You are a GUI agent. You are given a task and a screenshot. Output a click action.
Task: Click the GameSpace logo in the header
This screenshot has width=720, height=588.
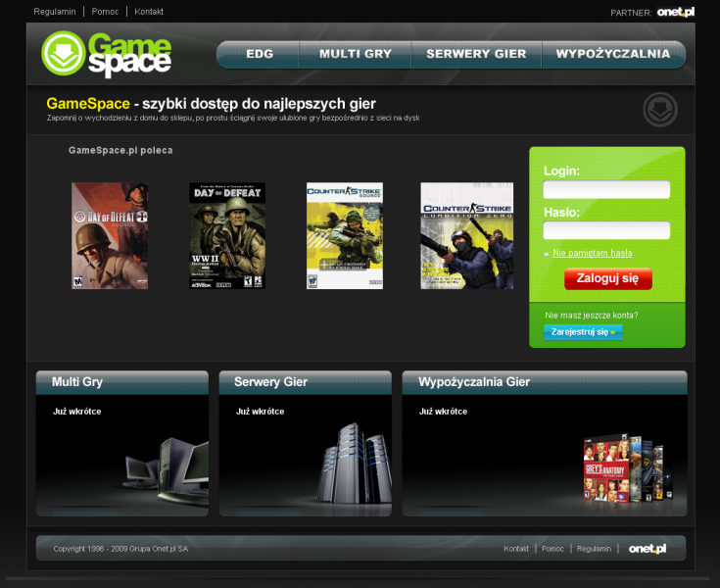click(107, 54)
